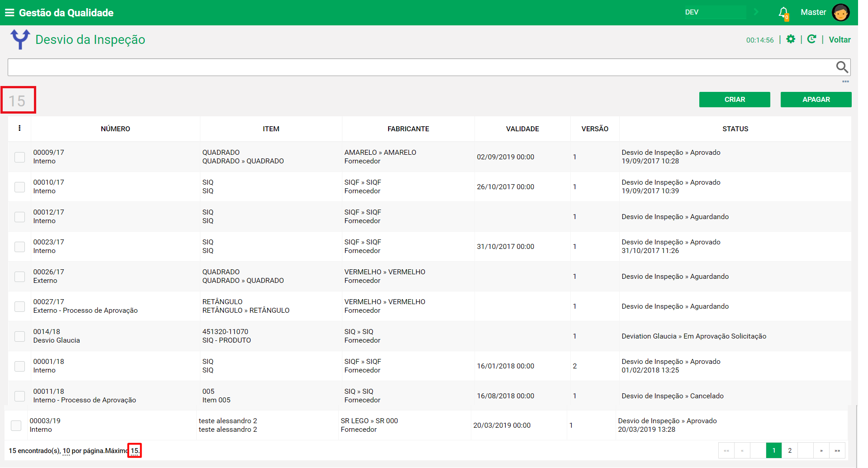Click the APAGAR button
868x468 pixels.
(x=816, y=100)
